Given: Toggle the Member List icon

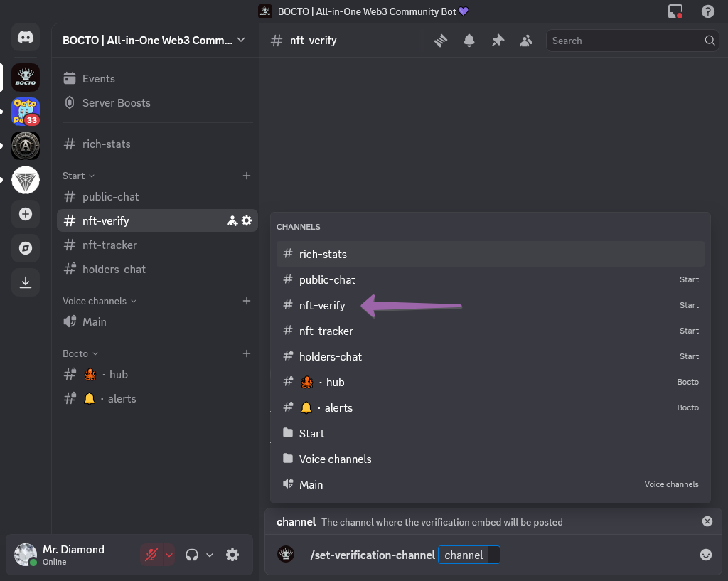Looking at the screenshot, I should (526, 41).
